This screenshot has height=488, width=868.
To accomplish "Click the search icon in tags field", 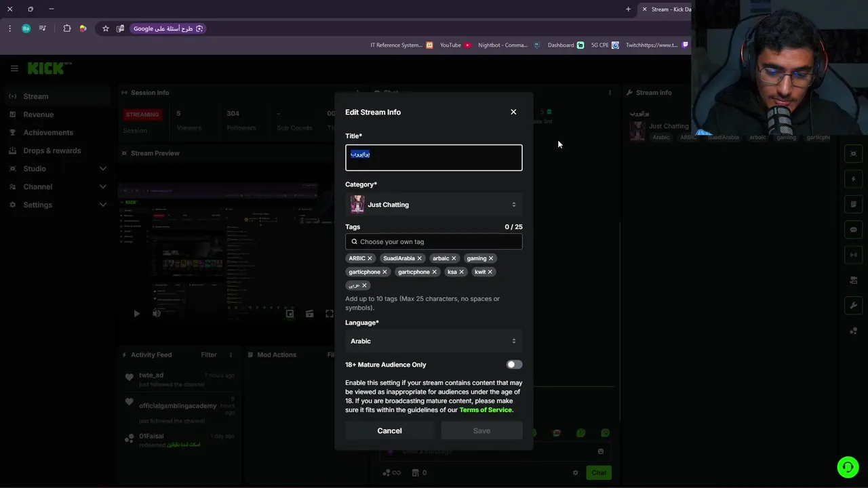I will pyautogui.click(x=354, y=241).
